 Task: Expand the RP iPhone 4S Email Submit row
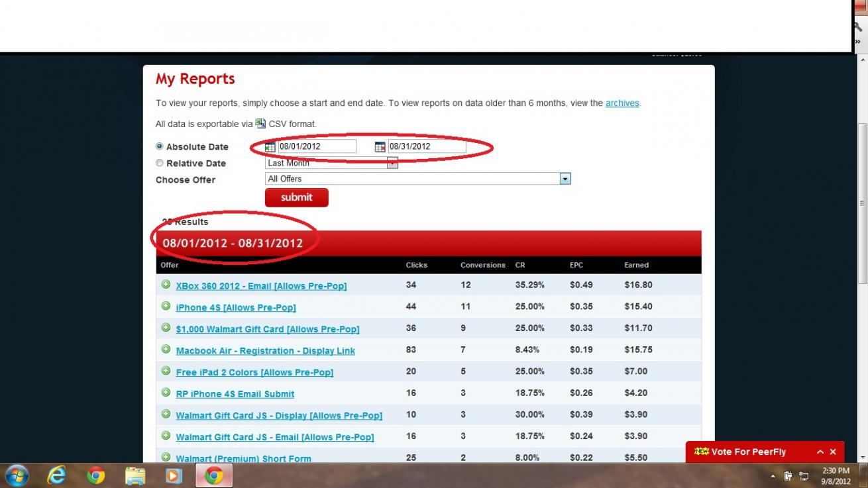[x=166, y=392]
